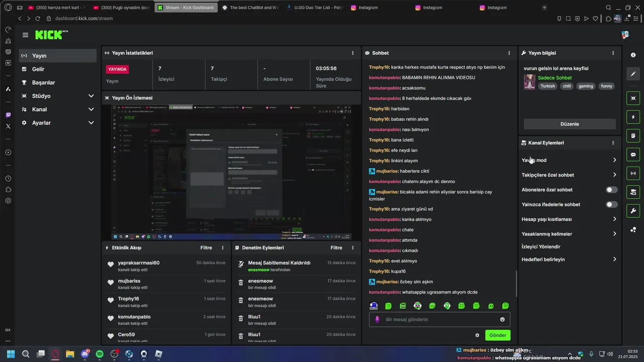The image size is (644, 362).
Task: Switch to hamza mert kurt YouTube tab
Action: click(57, 8)
